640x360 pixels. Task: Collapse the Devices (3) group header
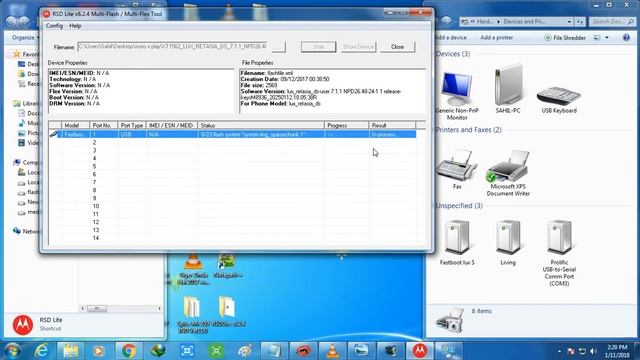pyautogui.click(x=453, y=54)
